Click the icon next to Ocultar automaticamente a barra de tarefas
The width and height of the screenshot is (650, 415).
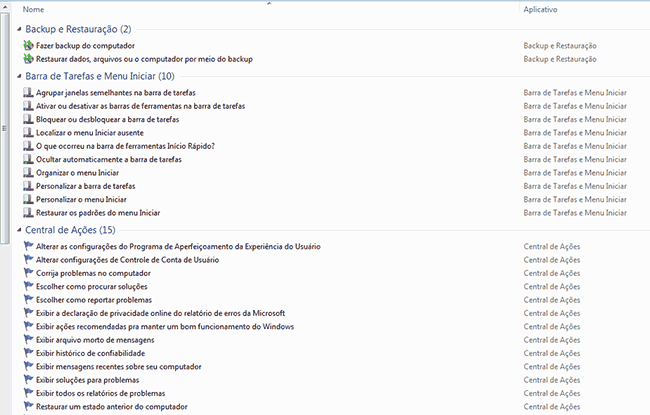coord(28,159)
